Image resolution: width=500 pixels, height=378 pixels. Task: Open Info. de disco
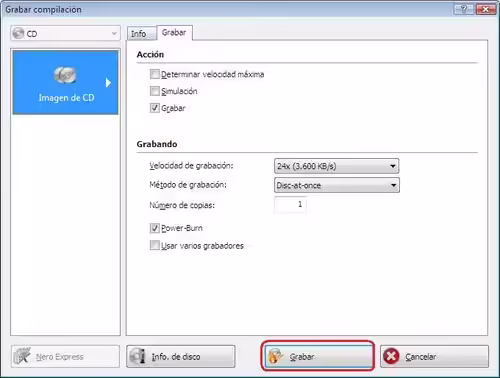181,356
